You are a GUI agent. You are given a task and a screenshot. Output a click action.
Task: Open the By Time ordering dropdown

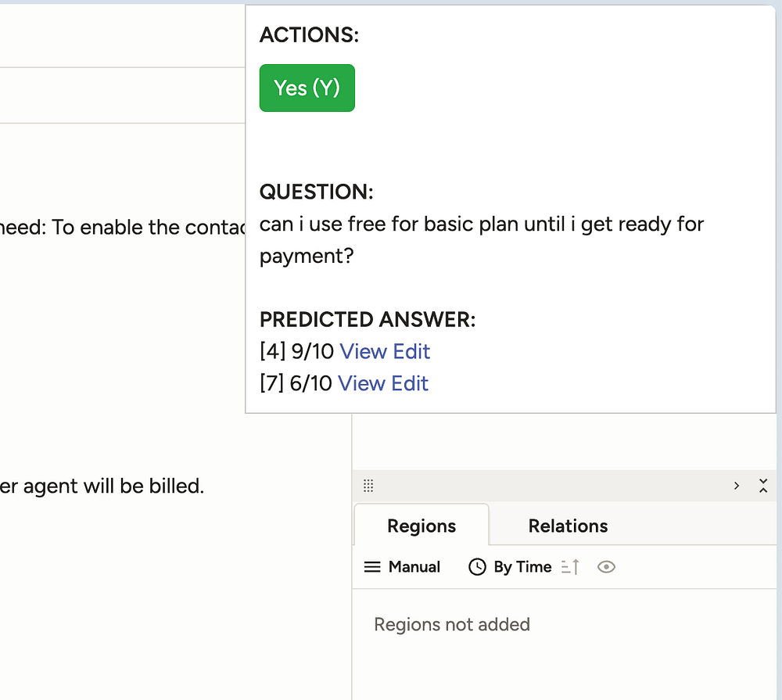[511, 567]
